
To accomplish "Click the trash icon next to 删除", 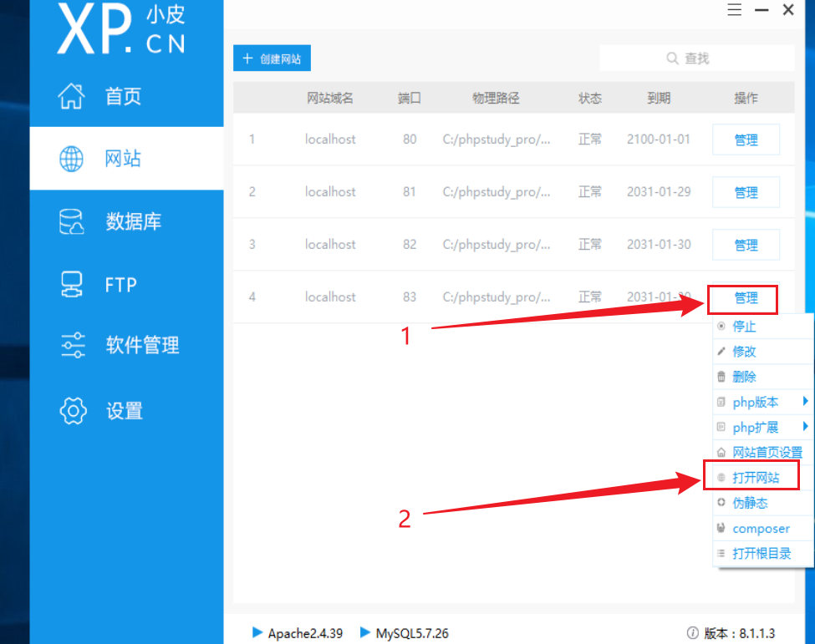I will click(721, 377).
